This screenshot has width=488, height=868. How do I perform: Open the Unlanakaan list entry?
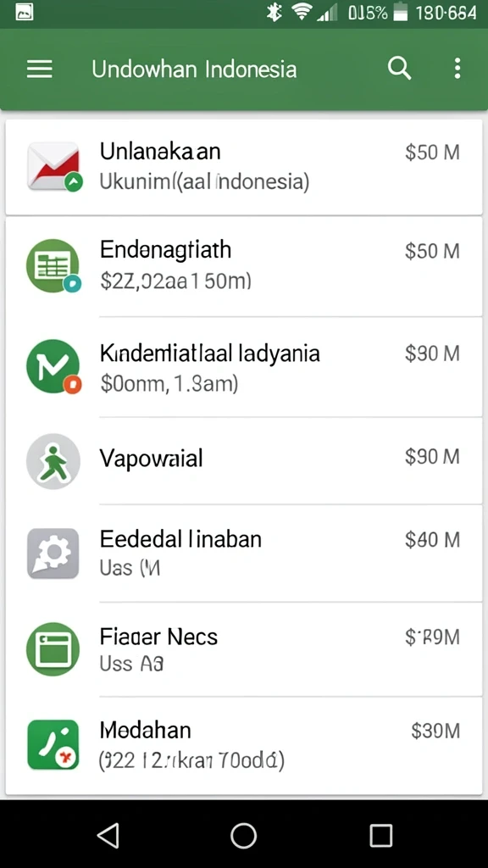pyautogui.click(x=244, y=167)
